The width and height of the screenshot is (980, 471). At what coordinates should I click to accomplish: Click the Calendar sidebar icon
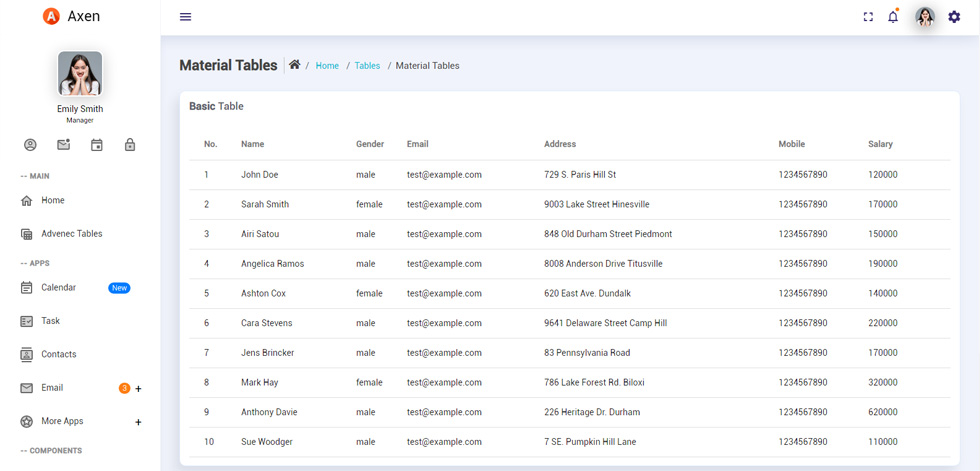tap(26, 288)
